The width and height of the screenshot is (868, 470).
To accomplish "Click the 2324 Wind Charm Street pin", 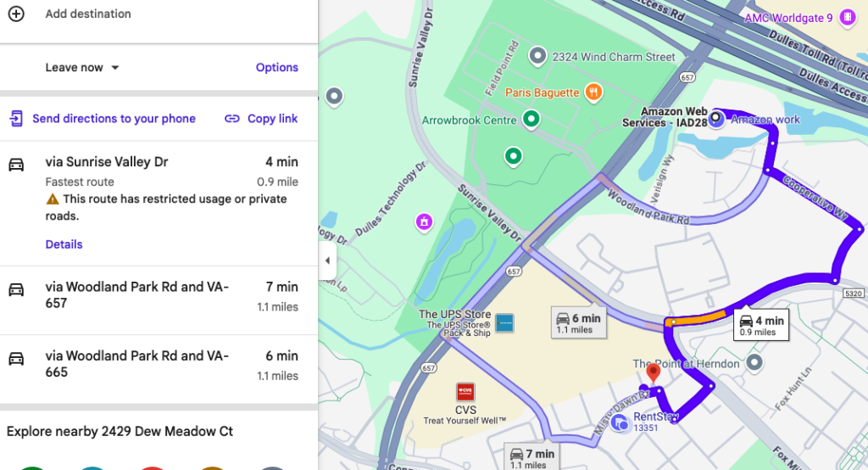I will [x=537, y=57].
